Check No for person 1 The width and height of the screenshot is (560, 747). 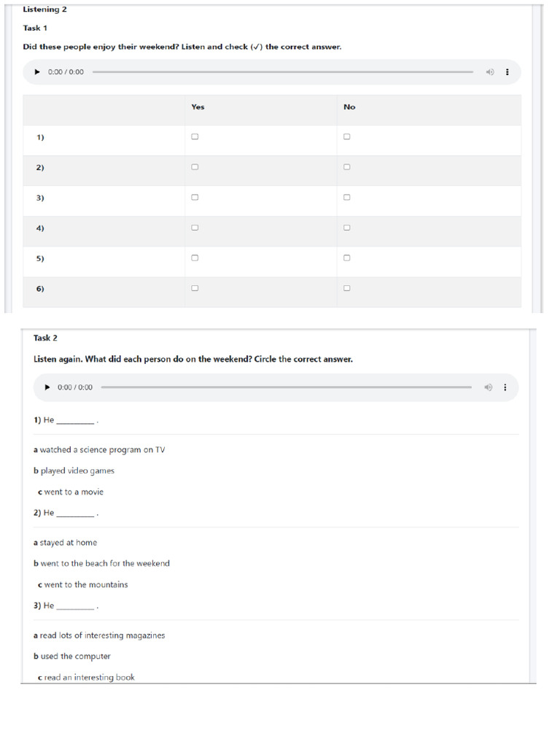pyautogui.click(x=347, y=136)
